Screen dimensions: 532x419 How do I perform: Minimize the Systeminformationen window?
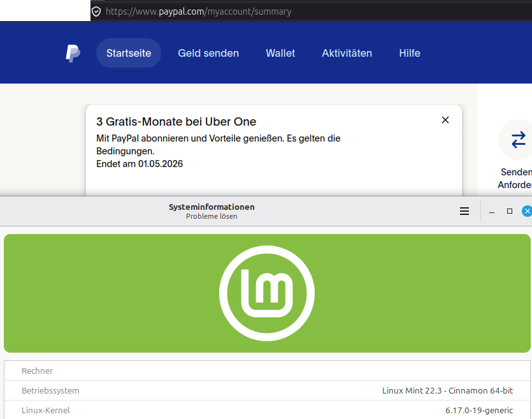point(492,211)
